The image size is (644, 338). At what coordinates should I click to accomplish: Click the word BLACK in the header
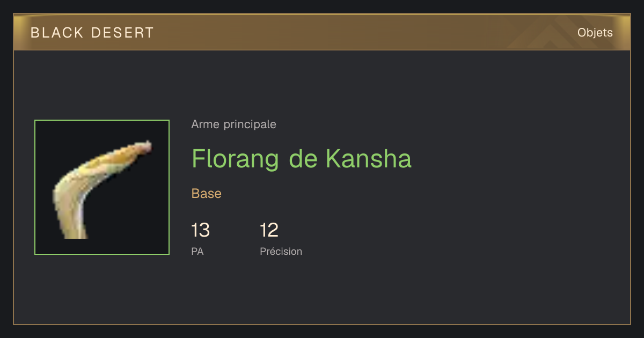coord(57,33)
